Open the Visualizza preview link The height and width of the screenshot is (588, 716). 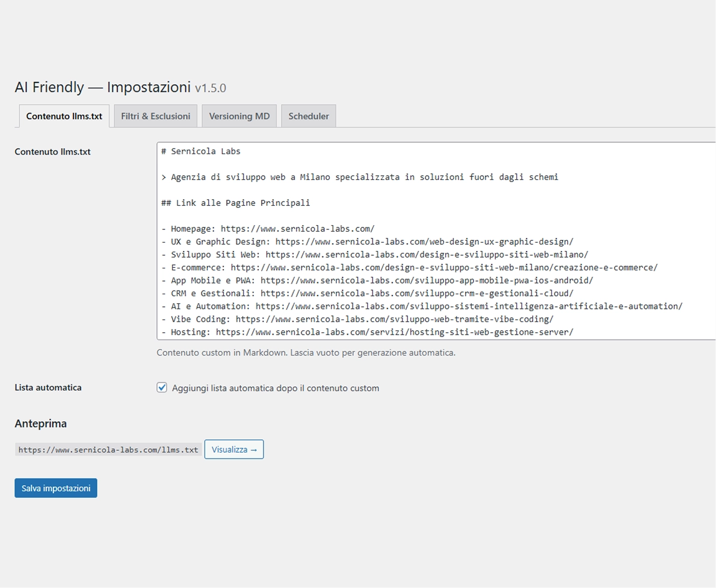coord(233,449)
